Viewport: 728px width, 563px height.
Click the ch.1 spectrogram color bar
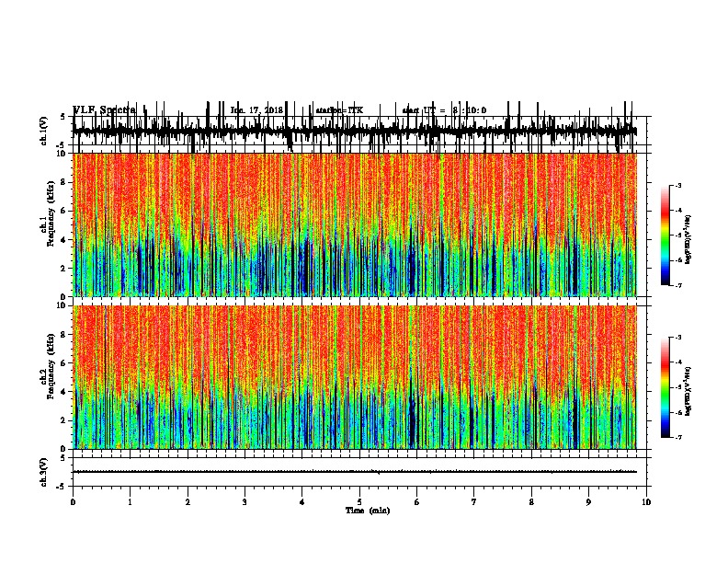tap(665, 236)
